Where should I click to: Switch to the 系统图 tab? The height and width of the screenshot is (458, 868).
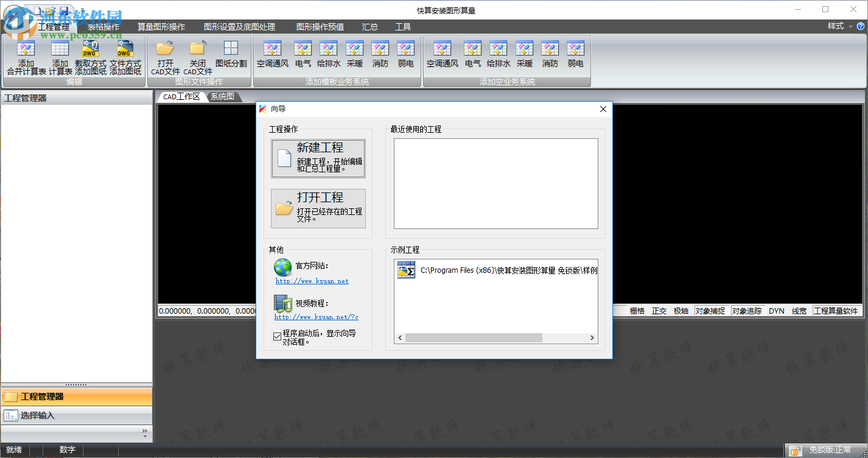(223, 96)
